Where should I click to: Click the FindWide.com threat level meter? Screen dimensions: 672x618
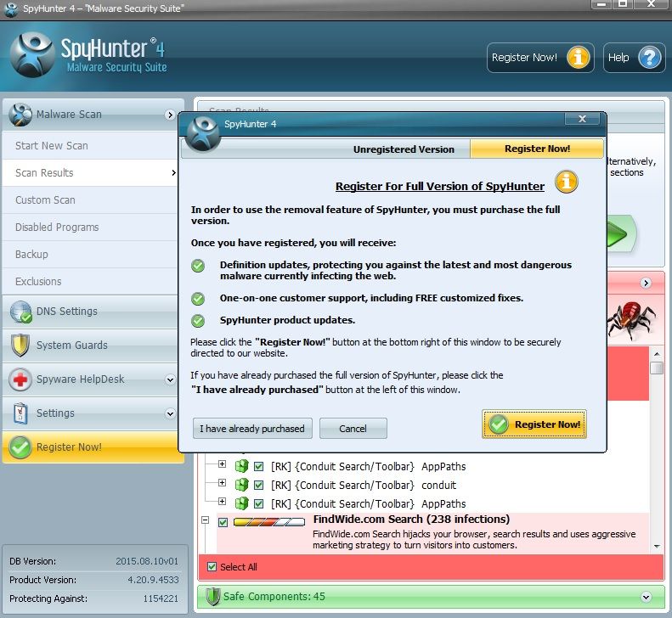point(269,522)
